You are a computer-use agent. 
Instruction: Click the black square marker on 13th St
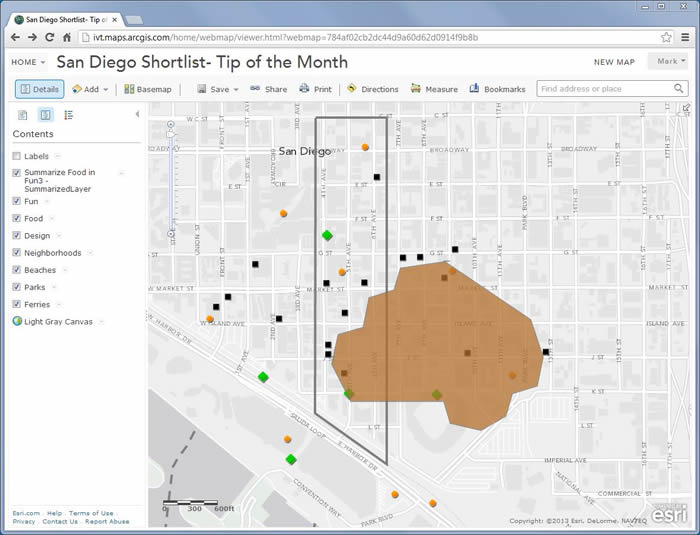[546, 352]
